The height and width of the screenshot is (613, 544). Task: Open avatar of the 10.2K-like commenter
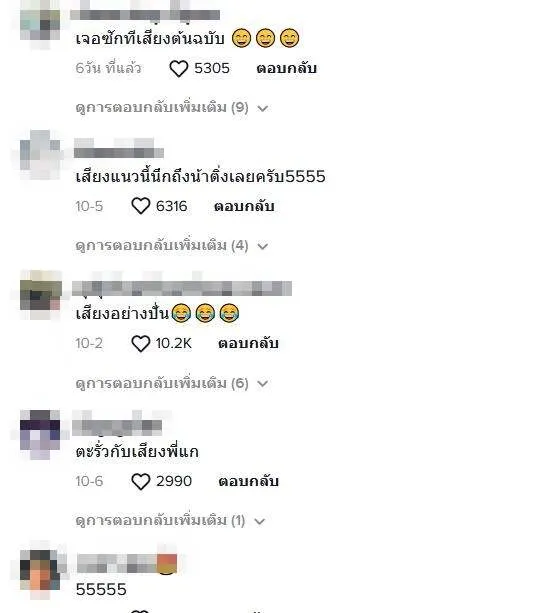40,294
